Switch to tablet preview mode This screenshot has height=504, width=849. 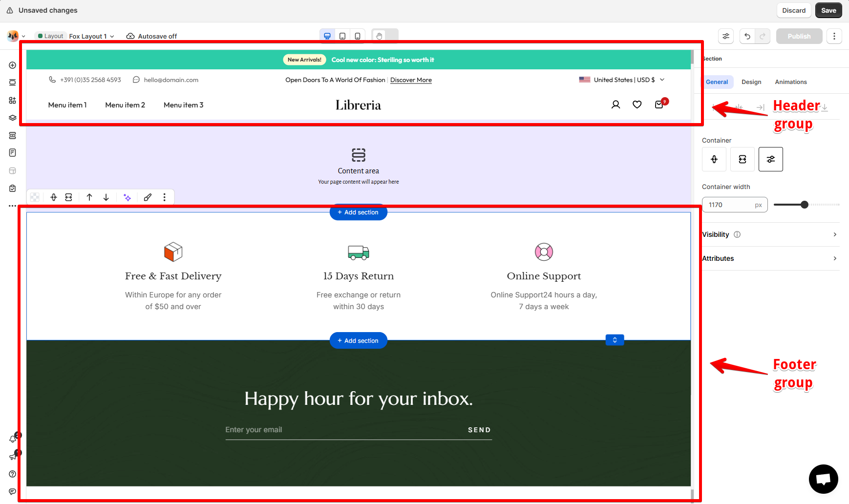(x=342, y=36)
